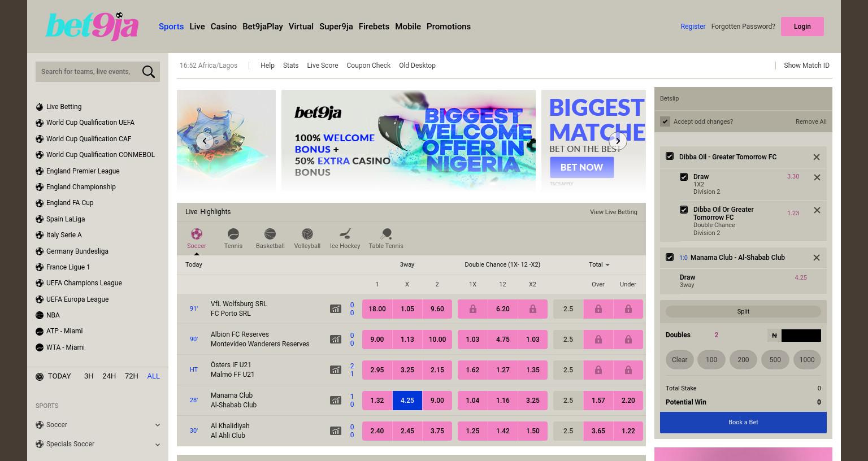The image size is (868, 461).
Task: Open stats icon for Albion FC Reserves
Action: (x=336, y=340)
